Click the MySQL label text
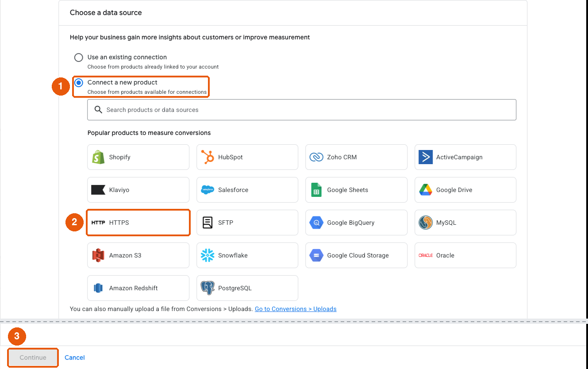The width and height of the screenshot is (588, 369). 446,223
